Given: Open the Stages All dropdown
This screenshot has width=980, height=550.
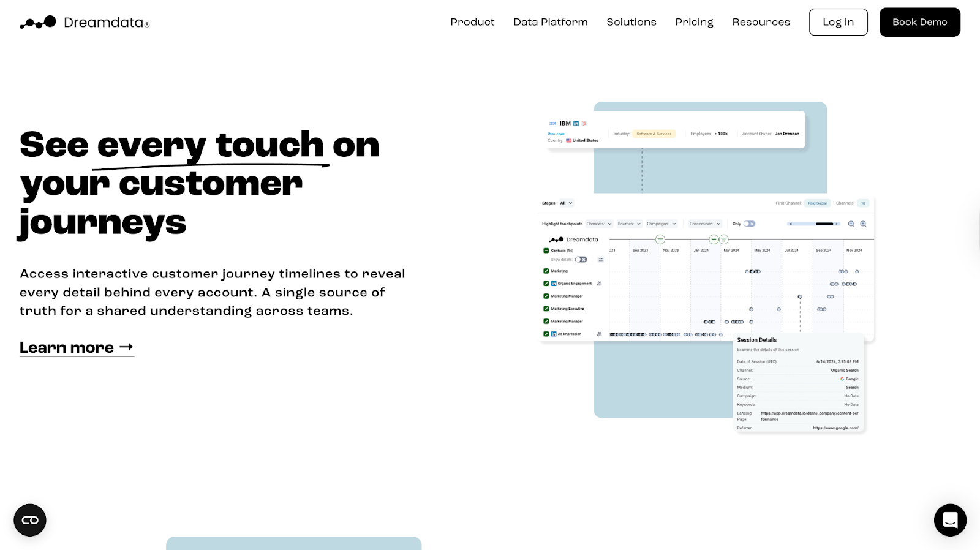Looking at the screenshot, I should click(567, 203).
